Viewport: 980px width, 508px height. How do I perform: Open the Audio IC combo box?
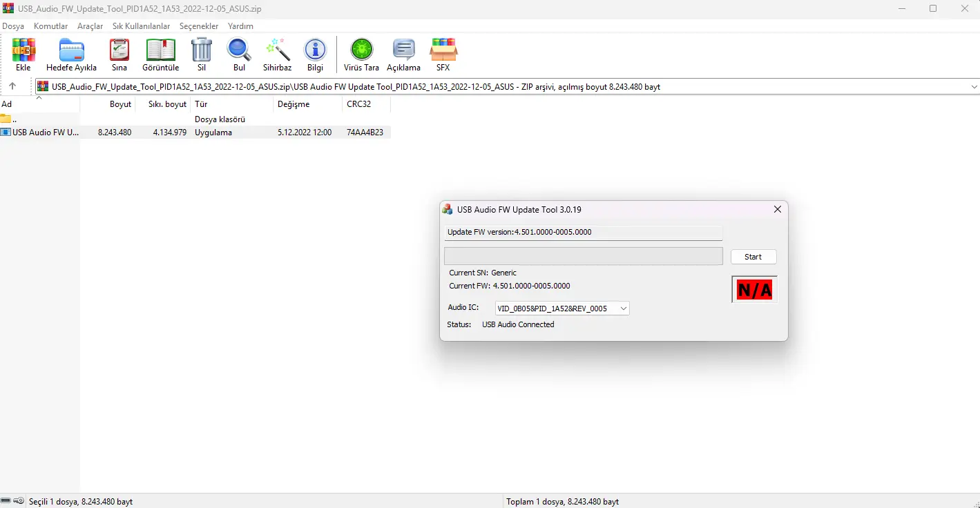point(562,309)
